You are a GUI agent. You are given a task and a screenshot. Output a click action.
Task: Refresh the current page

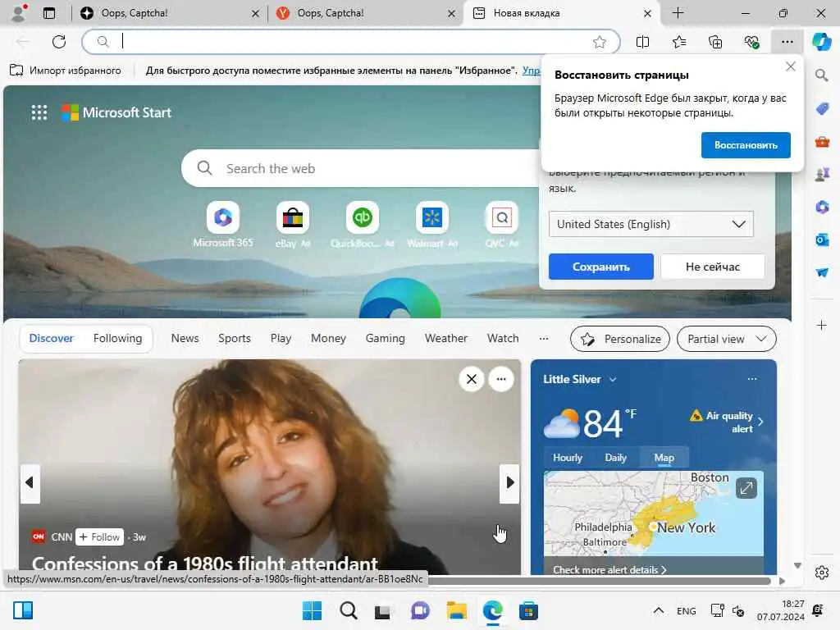(x=59, y=42)
